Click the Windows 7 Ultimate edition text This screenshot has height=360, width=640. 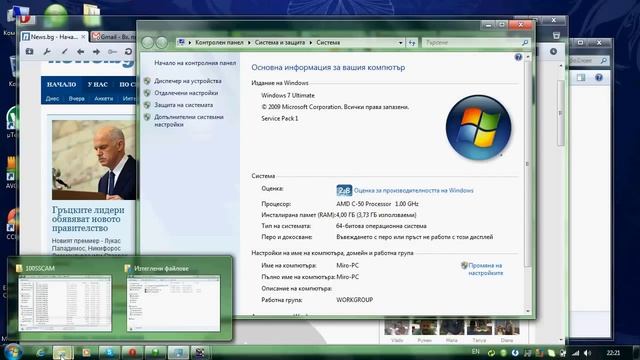click(x=288, y=95)
